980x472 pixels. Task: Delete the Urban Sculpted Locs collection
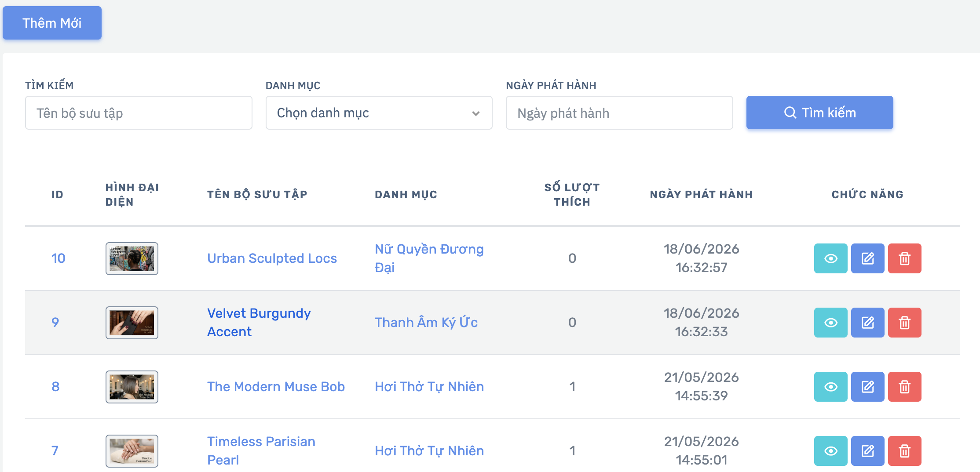904,258
